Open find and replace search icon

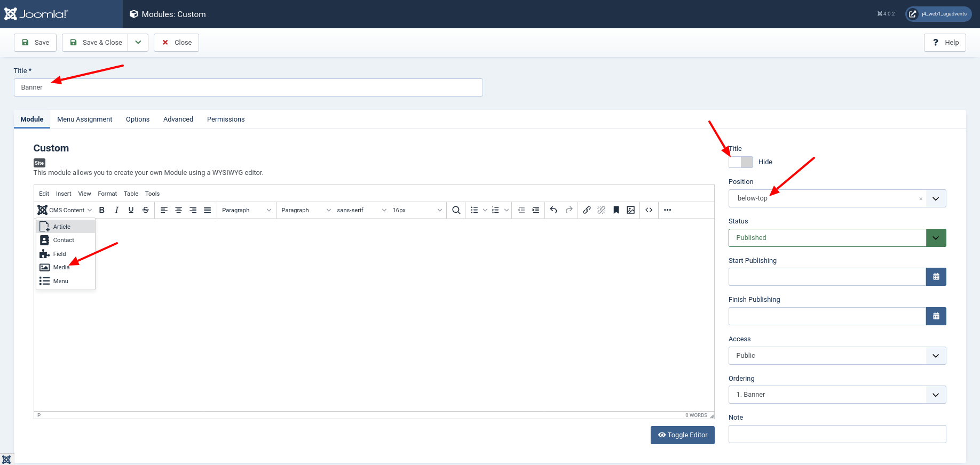tap(456, 210)
